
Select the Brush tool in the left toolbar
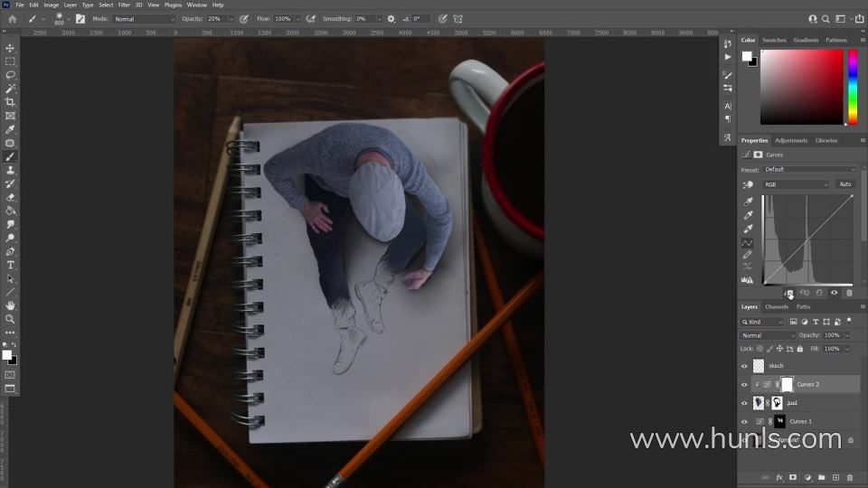pyautogui.click(x=10, y=156)
